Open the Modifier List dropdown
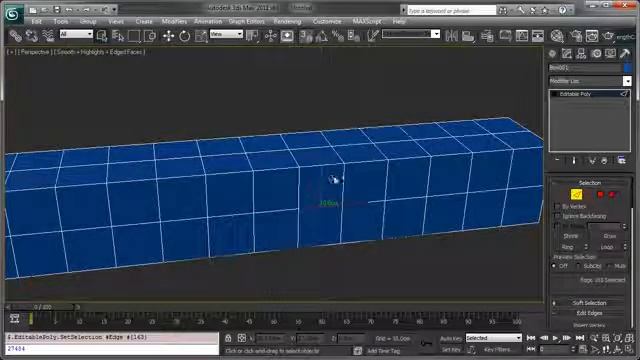Image resolution: width=640 pixels, height=360 pixels. (x=590, y=81)
